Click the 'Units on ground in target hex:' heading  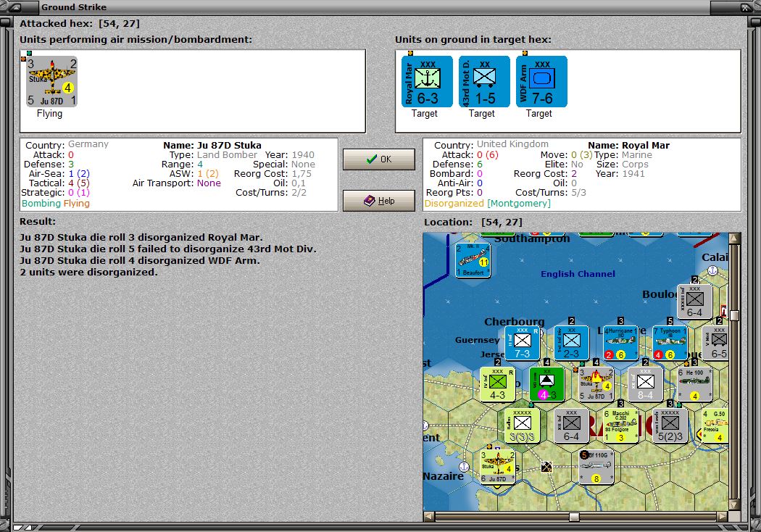pos(473,40)
